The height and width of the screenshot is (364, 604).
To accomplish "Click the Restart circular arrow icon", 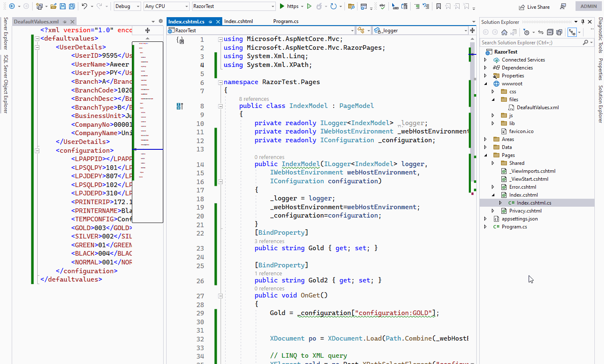I will [x=333, y=6].
